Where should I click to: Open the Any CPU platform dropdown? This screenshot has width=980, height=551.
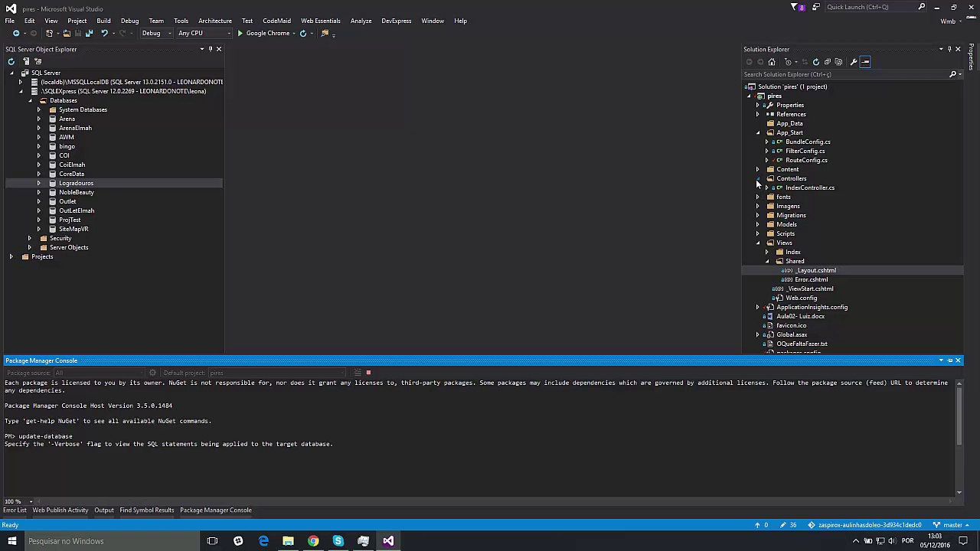tap(204, 34)
